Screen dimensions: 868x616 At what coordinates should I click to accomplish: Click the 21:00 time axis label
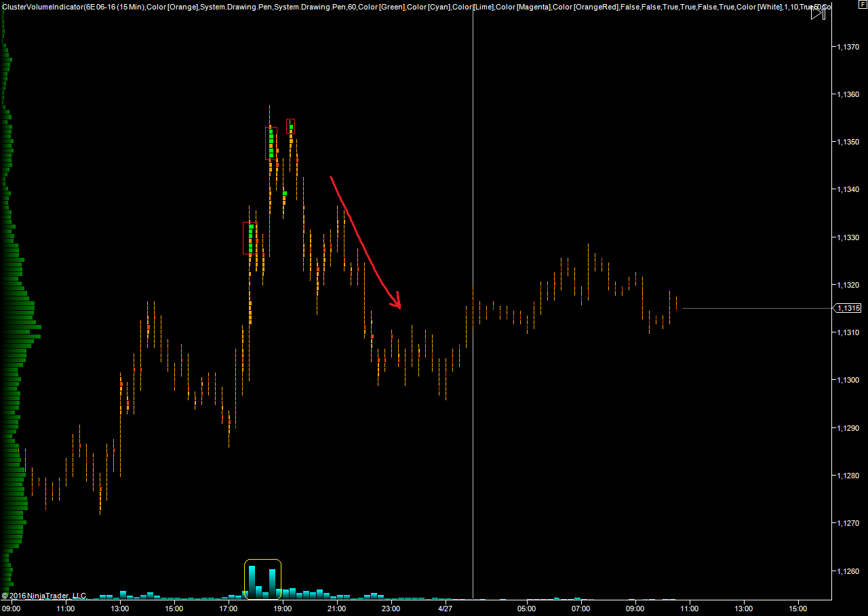[x=337, y=609]
